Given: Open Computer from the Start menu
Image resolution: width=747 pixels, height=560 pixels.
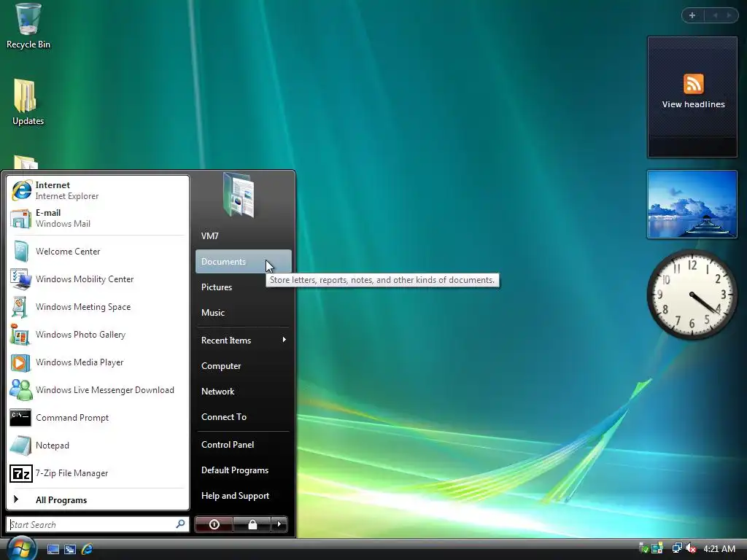Looking at the screenshot, I should click(x=244, y=366).
